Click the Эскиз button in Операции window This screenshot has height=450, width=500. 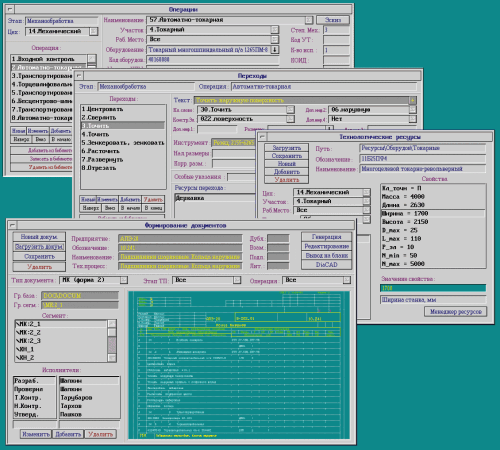tap(333, 20)
